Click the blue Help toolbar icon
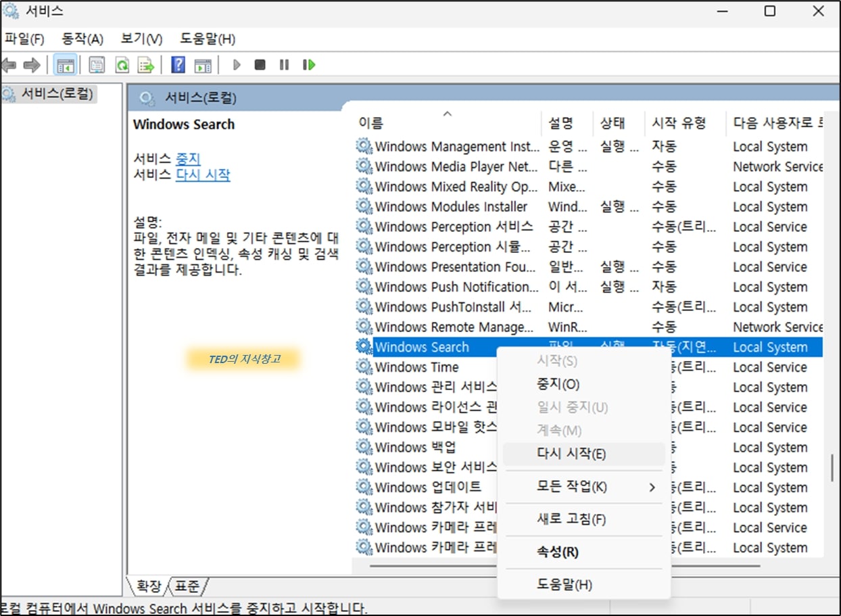 coord(178,65)
